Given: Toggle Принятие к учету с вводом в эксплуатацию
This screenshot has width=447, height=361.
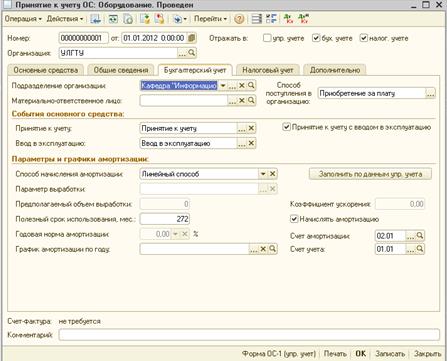Looking at the screenshot, I should [286, 127].
